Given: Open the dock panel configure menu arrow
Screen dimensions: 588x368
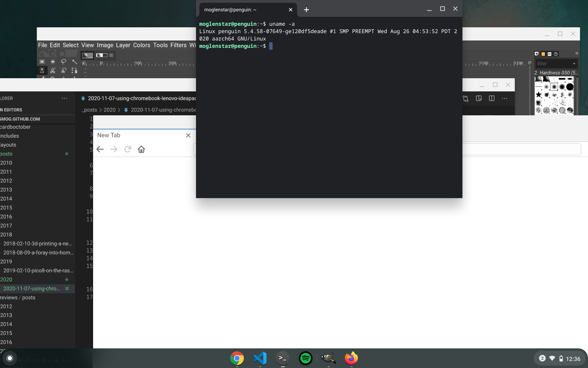Looking at the screenshot, I should pyautogui.click(x=577, y=53).
